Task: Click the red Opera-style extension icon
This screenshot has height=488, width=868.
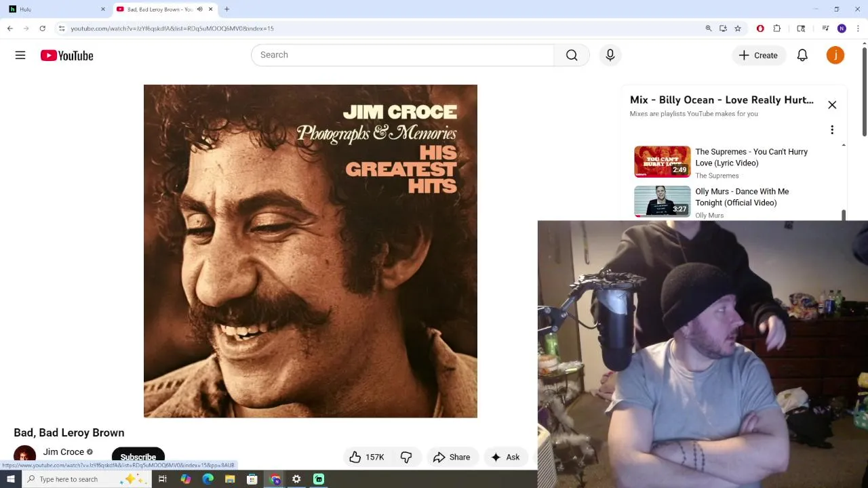Action: tap(760, 28)
